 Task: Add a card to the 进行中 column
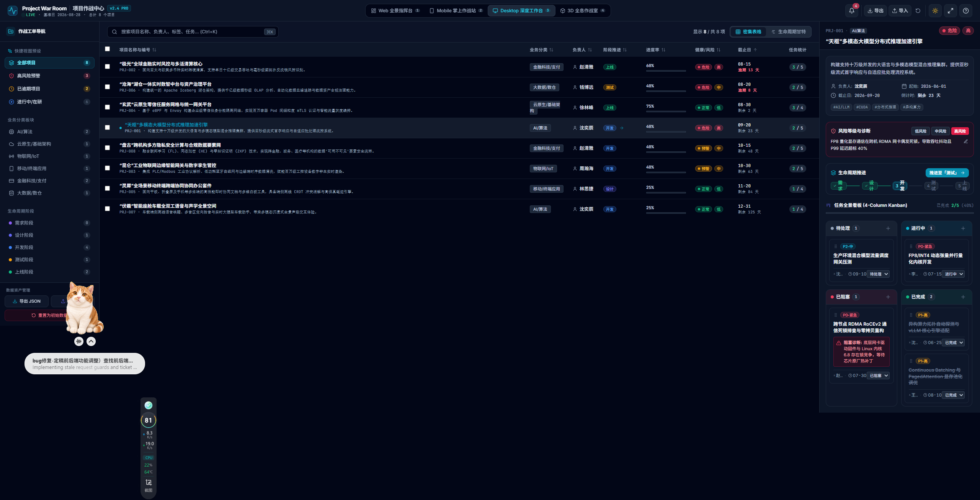point(963,228)
